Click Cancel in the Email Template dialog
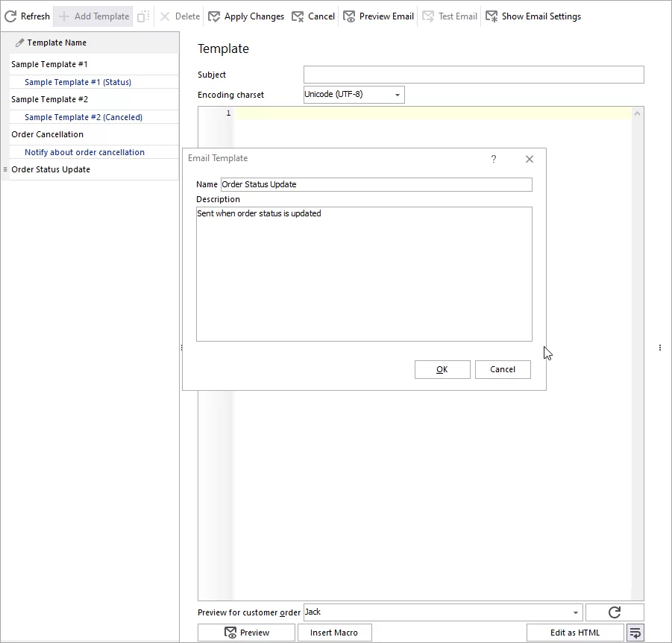Viewport: 672px width, 643px height. 503,369
